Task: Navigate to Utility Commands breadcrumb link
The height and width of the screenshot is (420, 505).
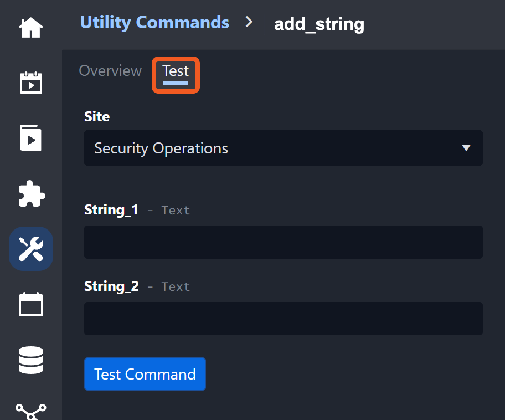Action: 154,22
